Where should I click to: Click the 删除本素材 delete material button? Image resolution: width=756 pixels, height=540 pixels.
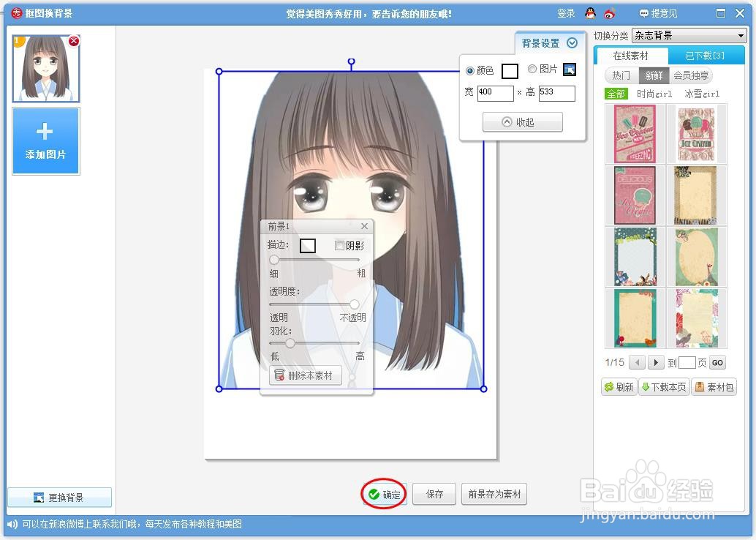(x=305, y=375)
